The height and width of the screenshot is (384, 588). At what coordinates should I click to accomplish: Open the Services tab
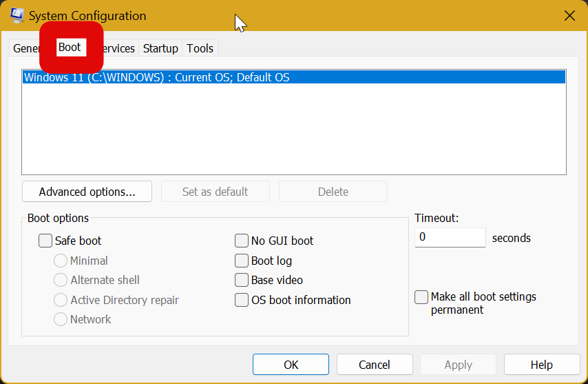[x=118, y=48]
